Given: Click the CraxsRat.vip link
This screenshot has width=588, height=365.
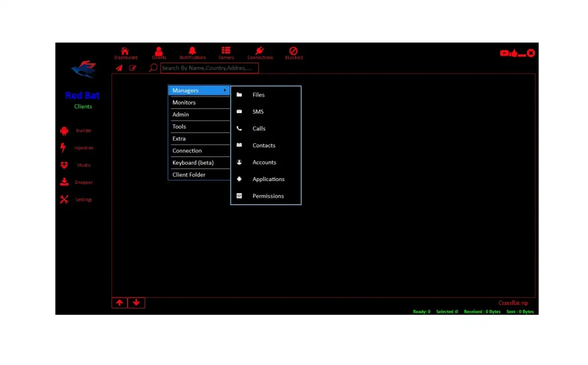Looking at the screenshot, I should pyautogui.click(x=513, y=303).
